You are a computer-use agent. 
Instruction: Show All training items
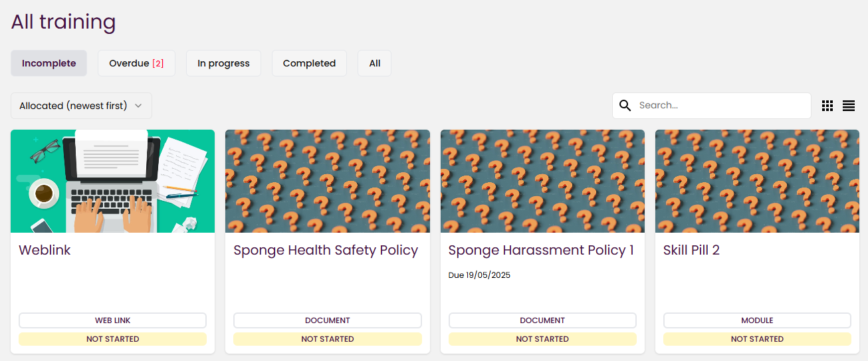[375, 63]
